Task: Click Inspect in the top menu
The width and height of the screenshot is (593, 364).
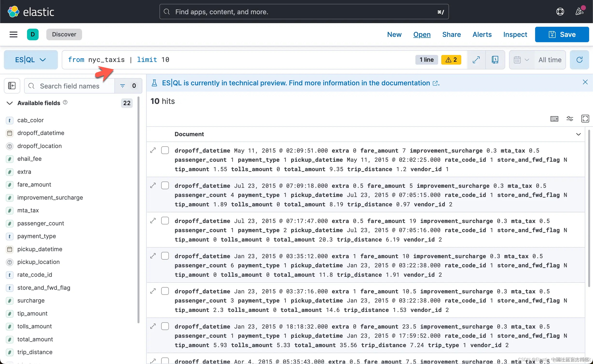Action: (515, 34)
